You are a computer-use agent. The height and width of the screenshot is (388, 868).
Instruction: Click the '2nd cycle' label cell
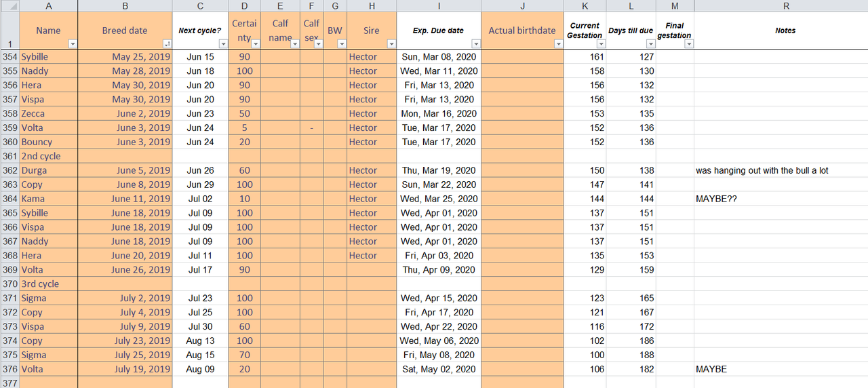point(48,156)
